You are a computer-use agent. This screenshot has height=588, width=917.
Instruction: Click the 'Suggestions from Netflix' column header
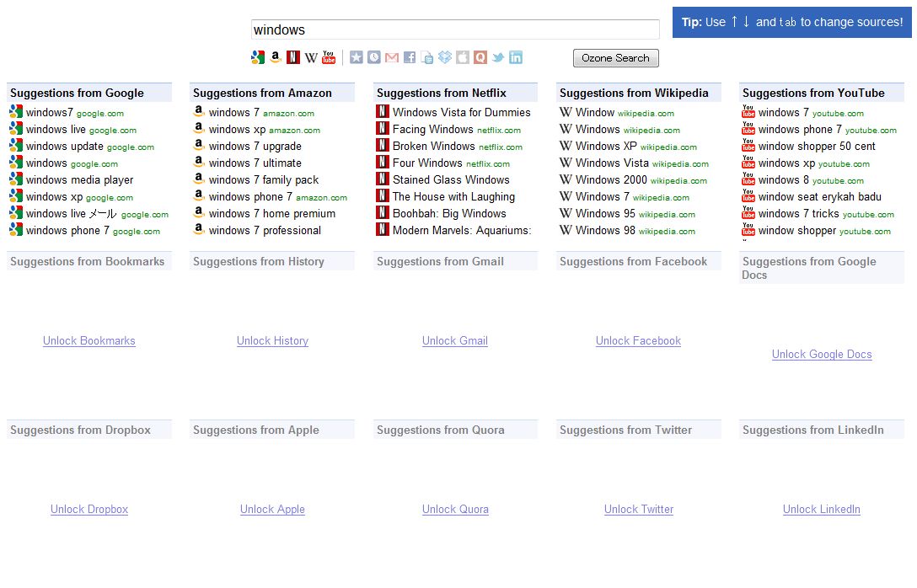pyautogui.click(x=455, y=93)
